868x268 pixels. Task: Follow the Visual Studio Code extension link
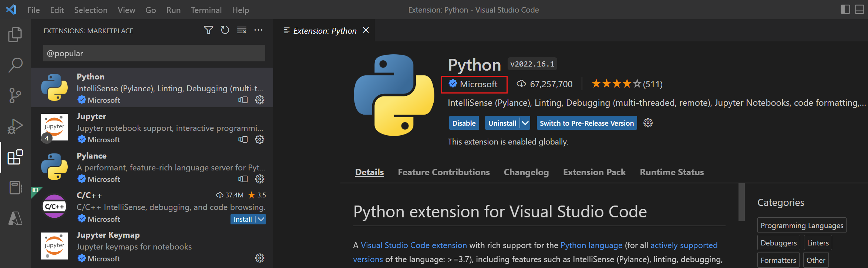(x=414, y=245)
